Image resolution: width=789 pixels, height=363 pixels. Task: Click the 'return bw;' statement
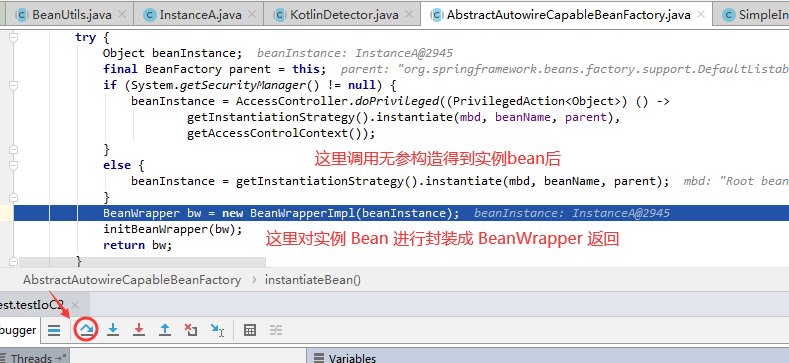click(x=137, y=245)
